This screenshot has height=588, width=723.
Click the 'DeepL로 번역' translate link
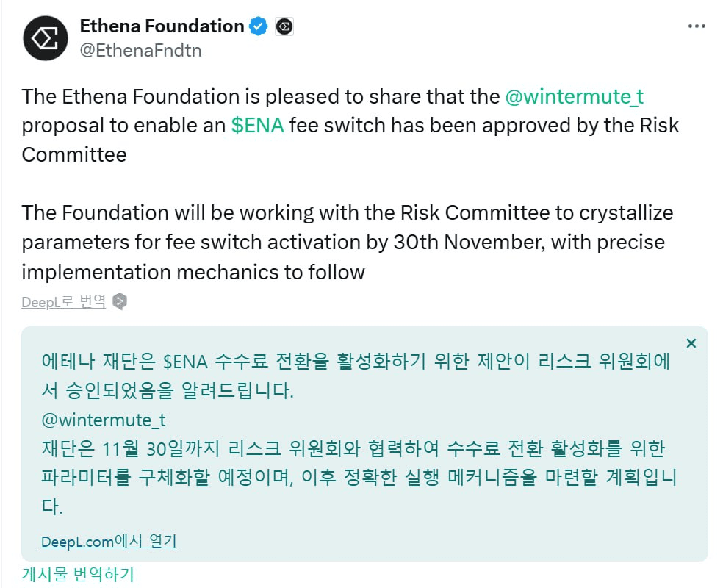tap(64, 302)
